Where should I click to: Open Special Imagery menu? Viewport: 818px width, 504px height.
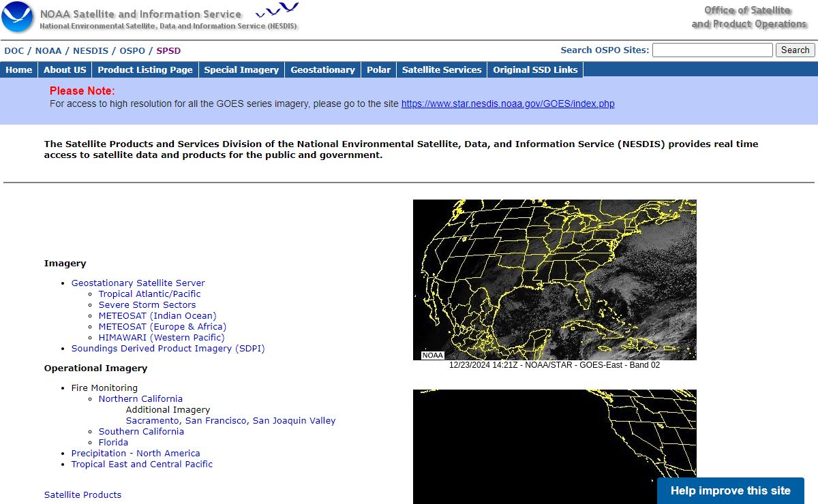[241, 69]
